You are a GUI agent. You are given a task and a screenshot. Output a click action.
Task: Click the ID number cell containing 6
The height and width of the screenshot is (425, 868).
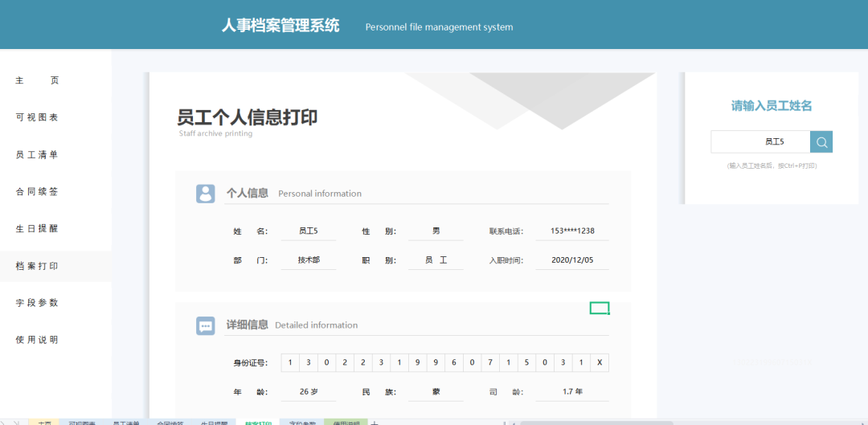pos(454,363)
